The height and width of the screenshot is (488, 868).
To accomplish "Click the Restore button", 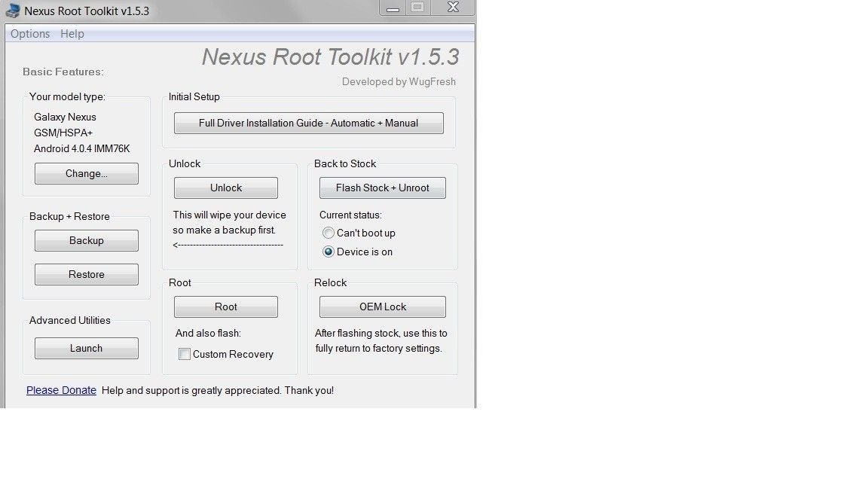I will tap(87, 274).
